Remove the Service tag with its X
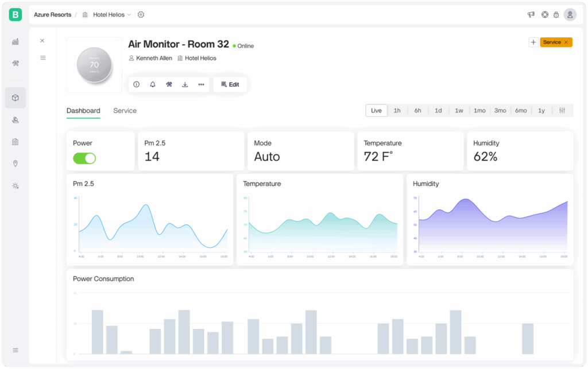This screenshot has width=588, height=369. 565,42
